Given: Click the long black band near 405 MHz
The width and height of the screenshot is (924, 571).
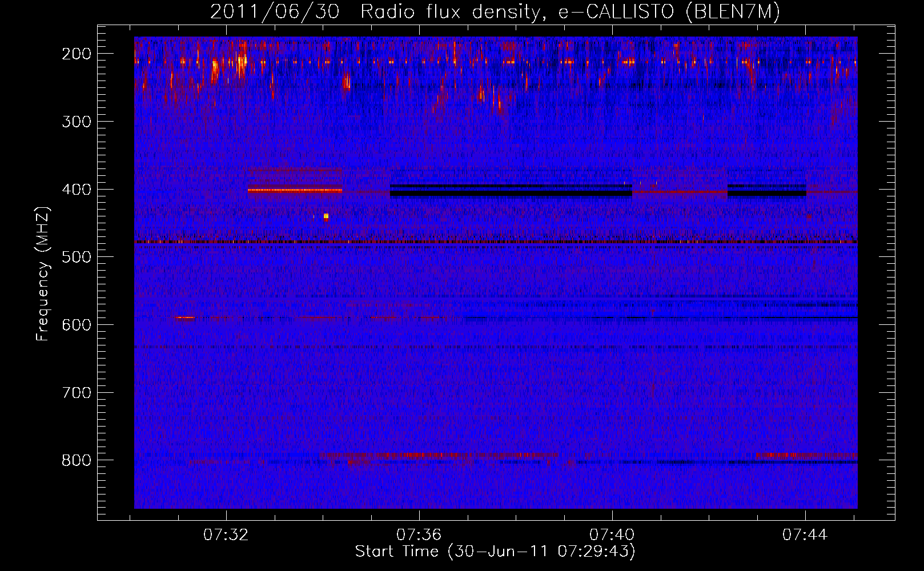Looking at the screenshot, I should [511, 194].
